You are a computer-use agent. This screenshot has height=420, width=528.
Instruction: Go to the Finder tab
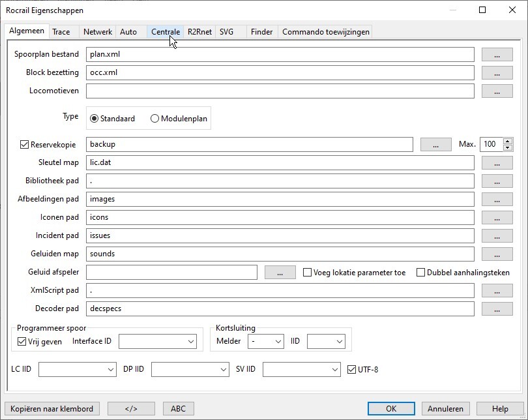262,32
